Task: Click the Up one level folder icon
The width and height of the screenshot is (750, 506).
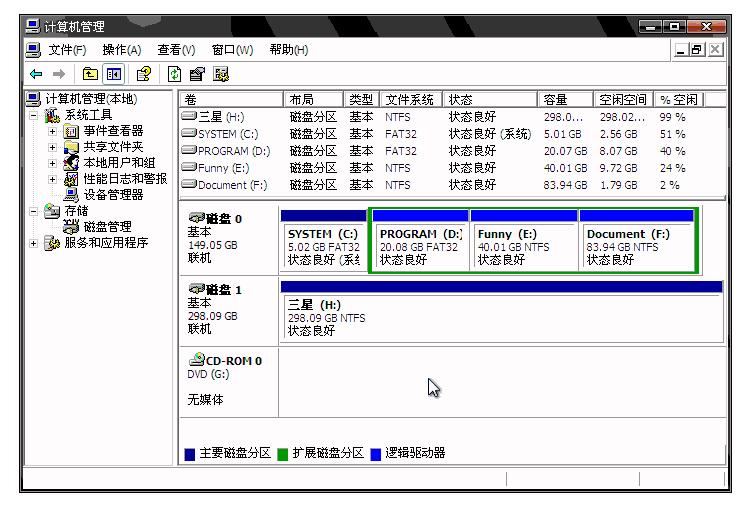Action: (x=90, y=74)
